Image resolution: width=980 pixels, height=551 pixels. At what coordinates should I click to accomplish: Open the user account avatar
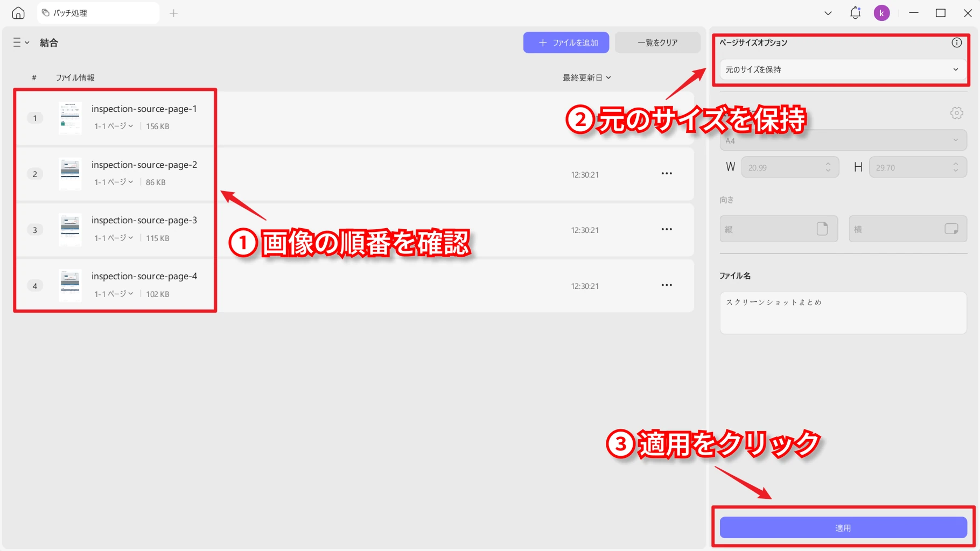pos(881,13)
